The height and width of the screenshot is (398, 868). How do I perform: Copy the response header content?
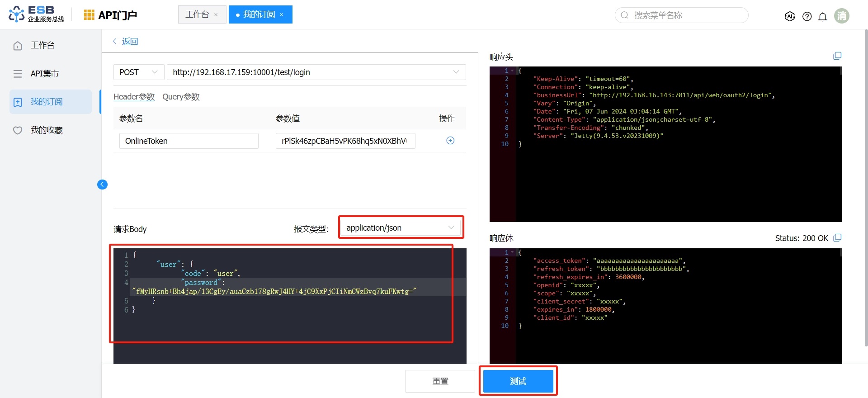tap(837, 56)
